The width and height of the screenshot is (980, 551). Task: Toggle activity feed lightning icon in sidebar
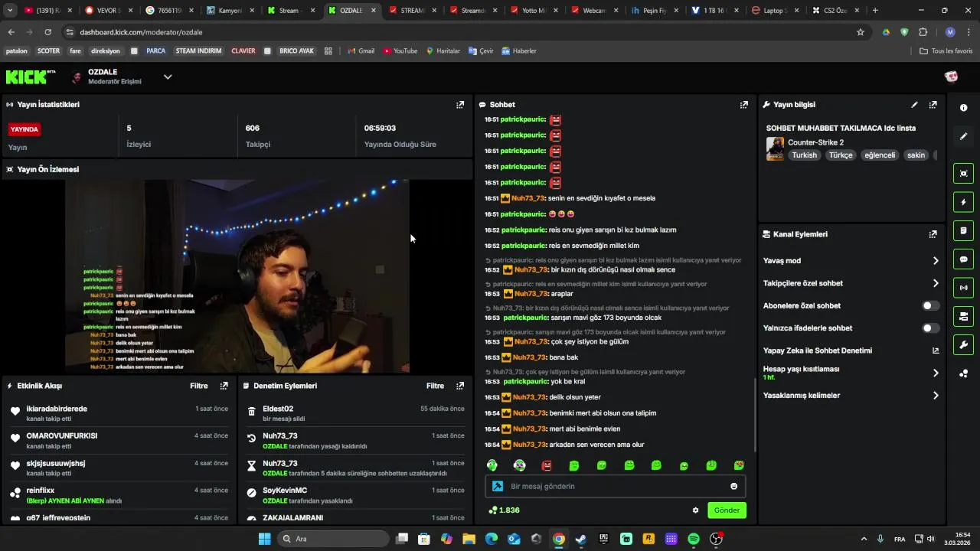(964, 202)
